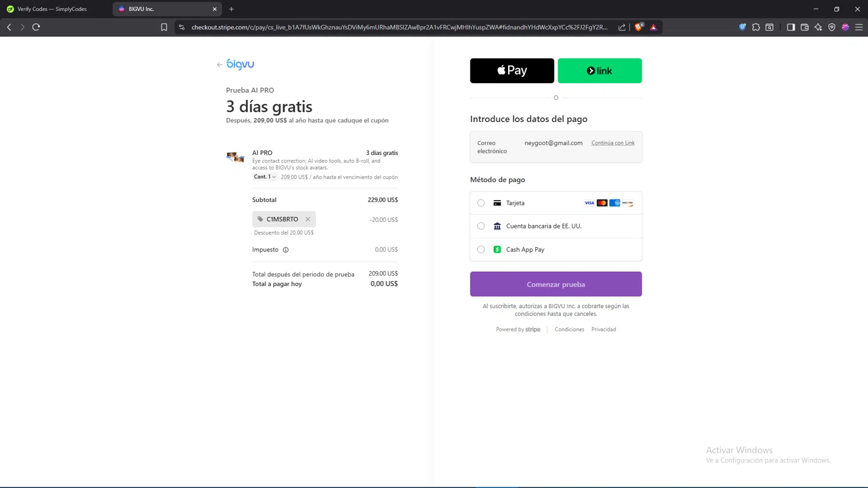This screenshot has height=488, width=868.
Task: Open the Leo AI sparkle icon
Action: coord(818,27)
